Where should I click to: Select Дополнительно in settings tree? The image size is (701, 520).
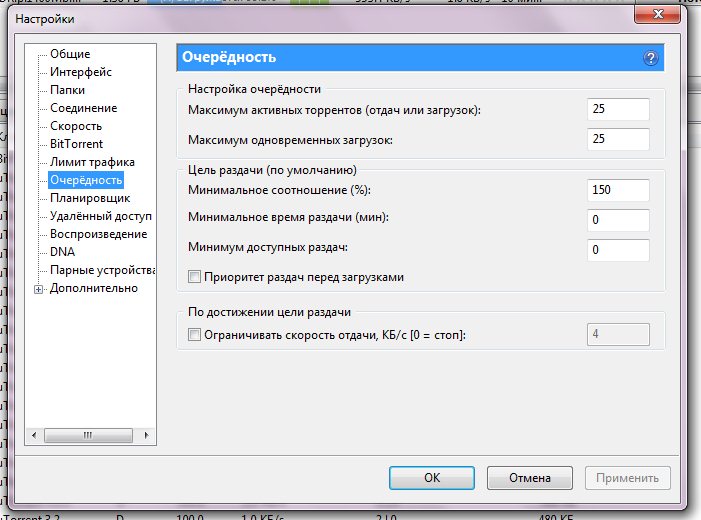point(94,288)
